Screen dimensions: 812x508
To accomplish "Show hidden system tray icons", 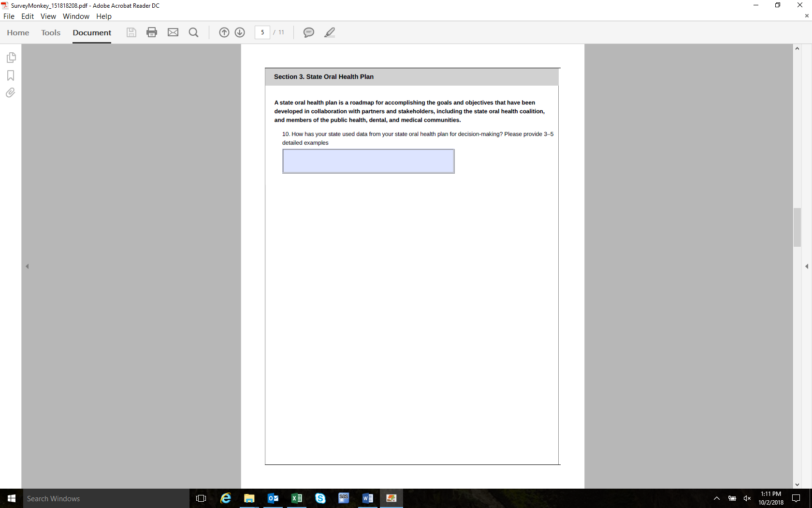I will (717, 498).
